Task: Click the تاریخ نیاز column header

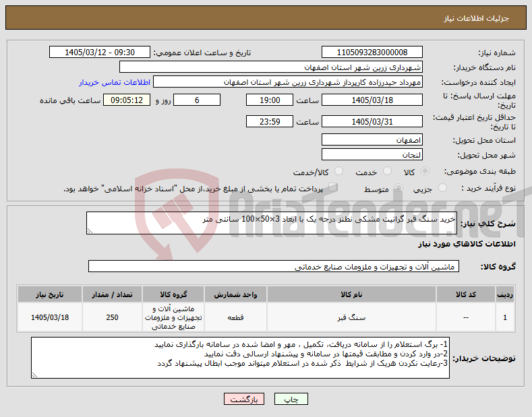Action: point(49,294)
